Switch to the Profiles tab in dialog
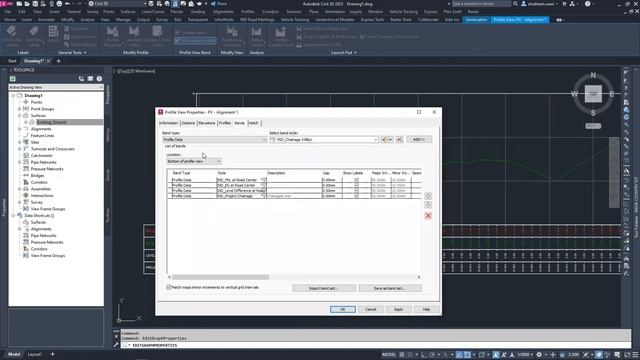 (x=225, y=123)
